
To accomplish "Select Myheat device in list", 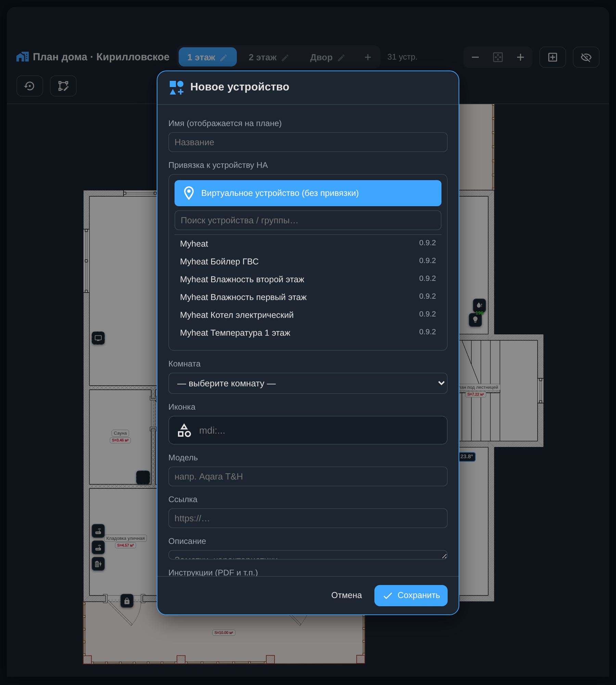I will pyautogui.click(x=308, y=244).
